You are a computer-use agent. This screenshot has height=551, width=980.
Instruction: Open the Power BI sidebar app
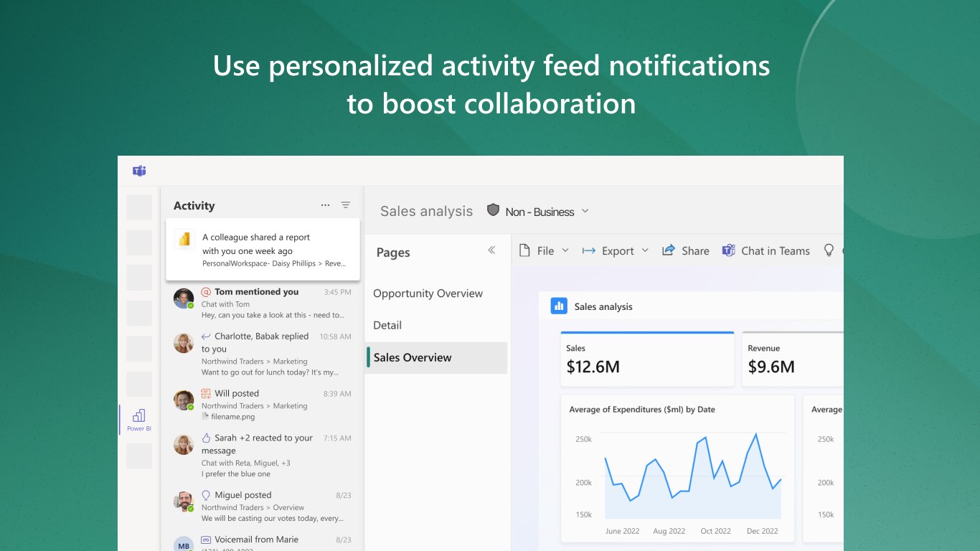point(139,420)
